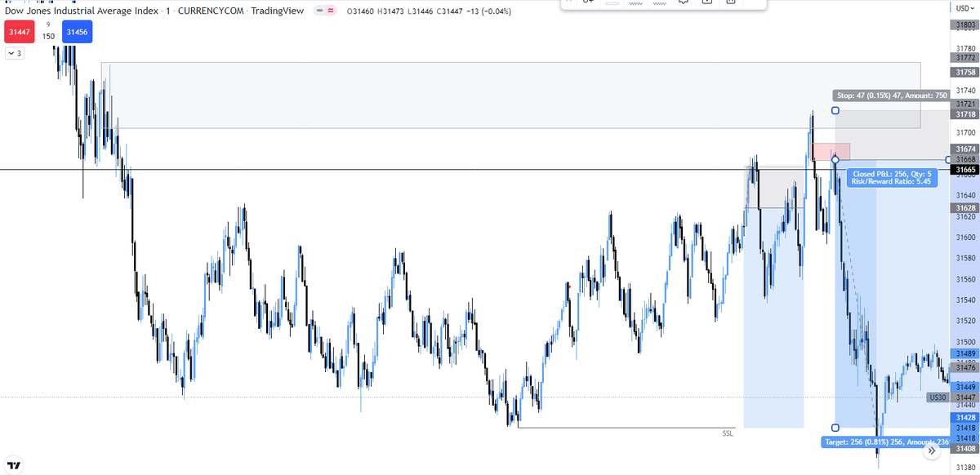Click the 31628 price label on axis
Viewport: 980px width, 475px height.
[964, 208]
